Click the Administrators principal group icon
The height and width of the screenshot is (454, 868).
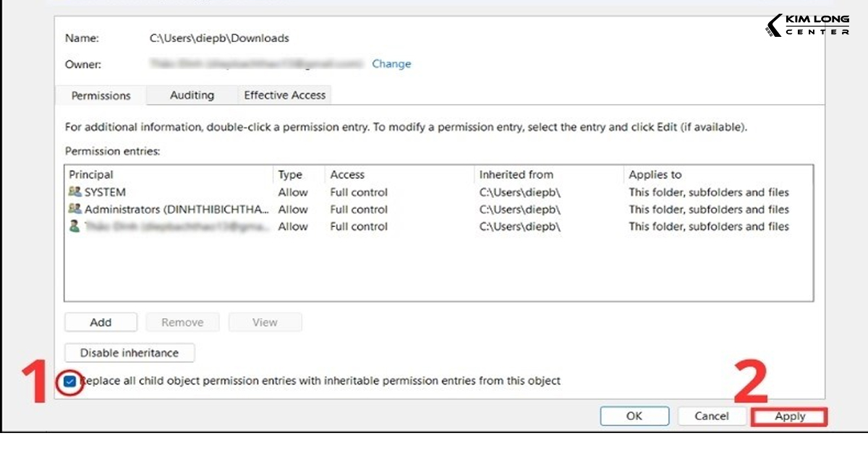click(x=75, y=209)
